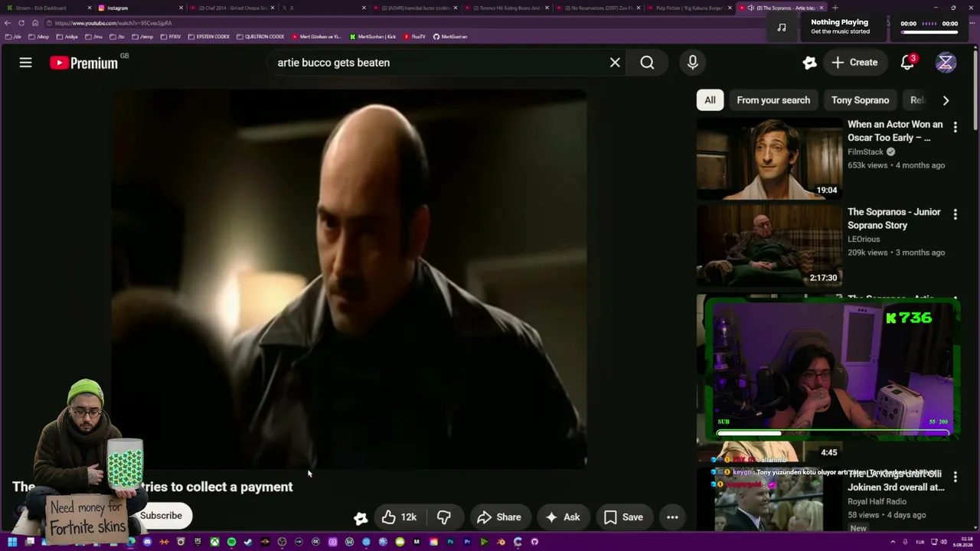Screen dimensions: 980x551
Task: Dislike the video with thumbs down
Action: point(444,517)
